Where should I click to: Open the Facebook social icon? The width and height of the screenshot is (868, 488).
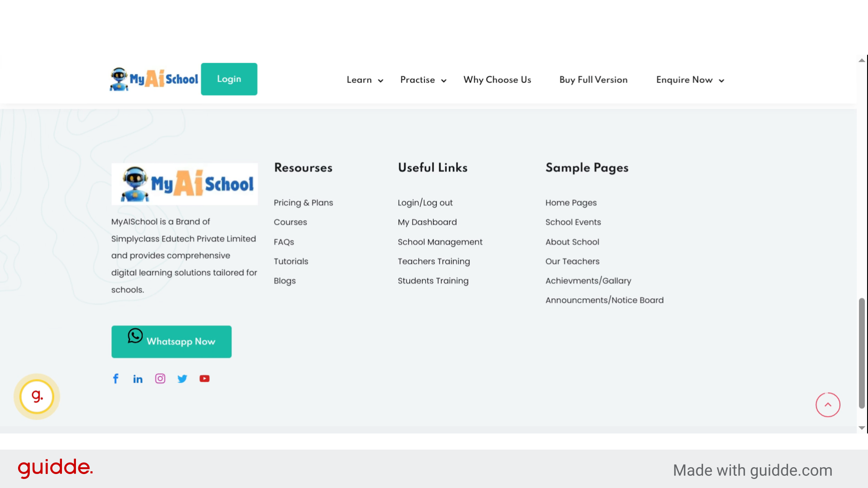pyautogui.click(x=116, y=379)
